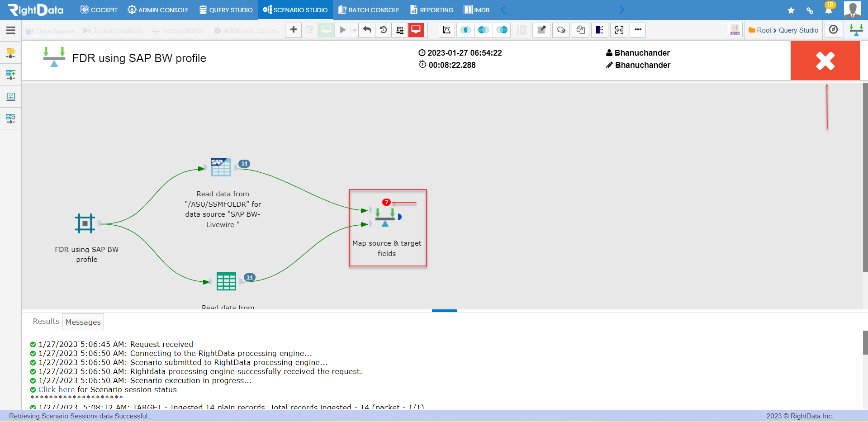Click the blue panel splitter handle
Image resolution: width=868 pixels, height=422 pixels.
tap(445, 311)
